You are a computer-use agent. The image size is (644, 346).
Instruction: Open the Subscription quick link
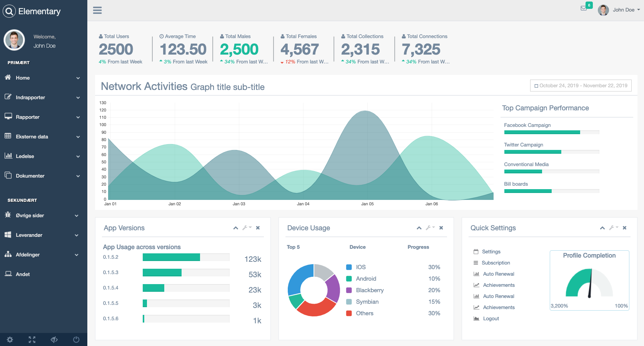pos(496,263)
